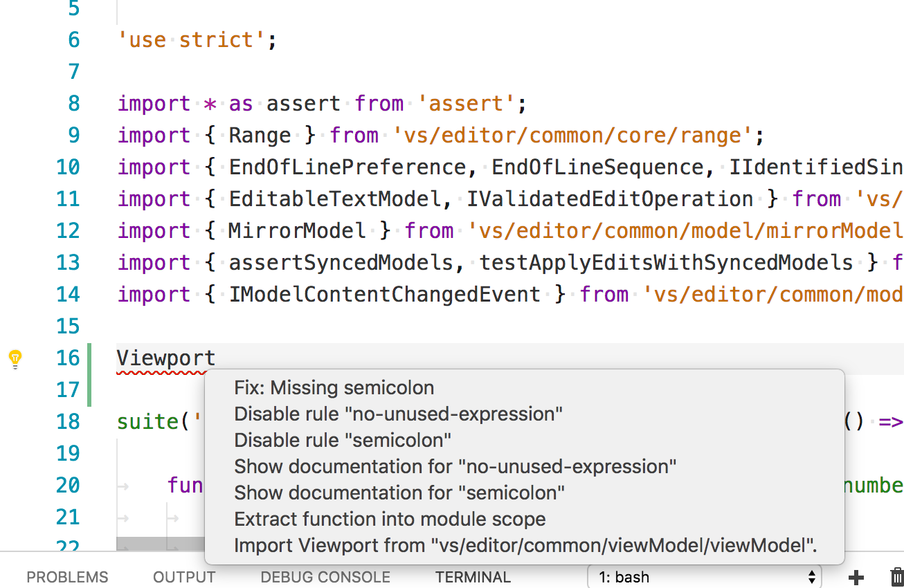Screen dimensions: 904x588
Task: Click the underlined "Viewport" identifier
Action: 165,358
